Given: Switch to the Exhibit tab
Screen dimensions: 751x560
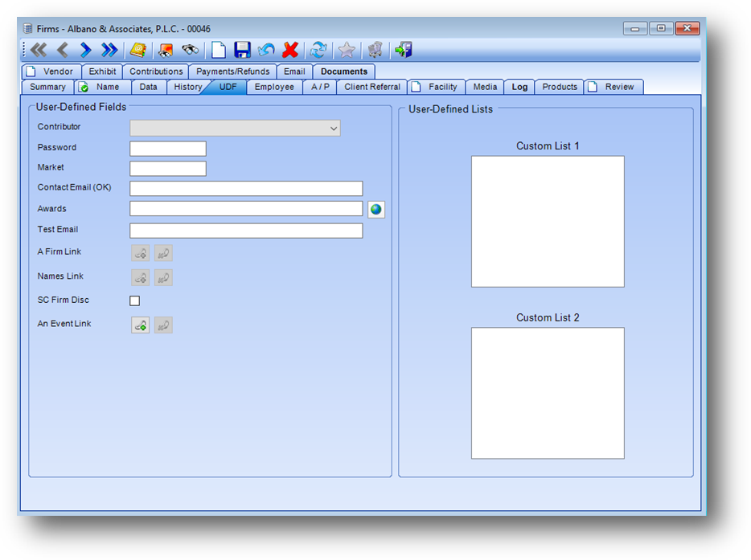Looking at the screenshot, I should point(102,72).
